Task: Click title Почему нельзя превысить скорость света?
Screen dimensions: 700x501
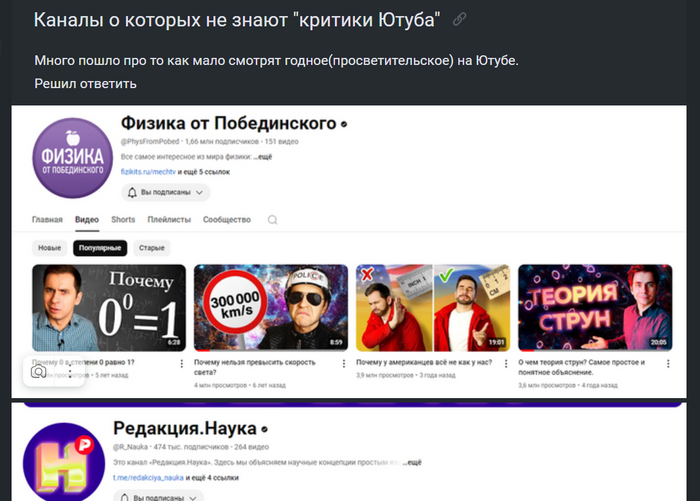Action: pos(255,367)
